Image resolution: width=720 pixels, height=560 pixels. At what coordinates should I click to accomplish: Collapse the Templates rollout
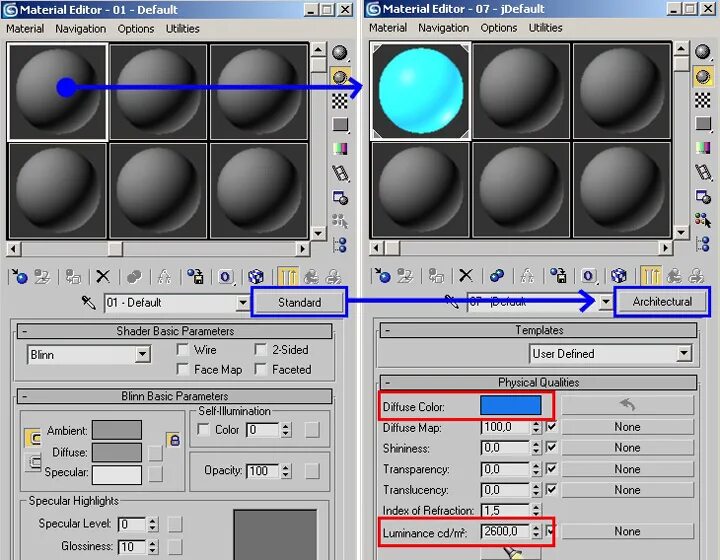[538, 330]
